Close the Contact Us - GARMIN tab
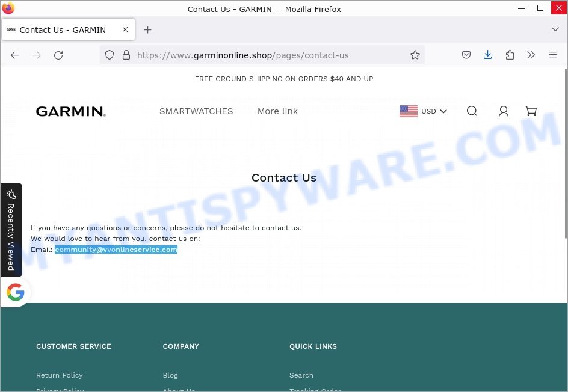The width and height of the screenshot is (568, 392). click(125, 29)
